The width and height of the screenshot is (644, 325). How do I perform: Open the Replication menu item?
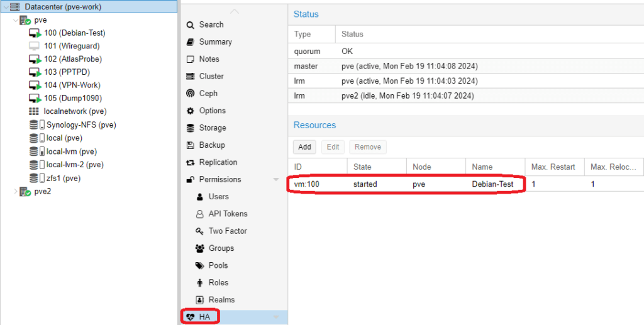tap(234, 162)
